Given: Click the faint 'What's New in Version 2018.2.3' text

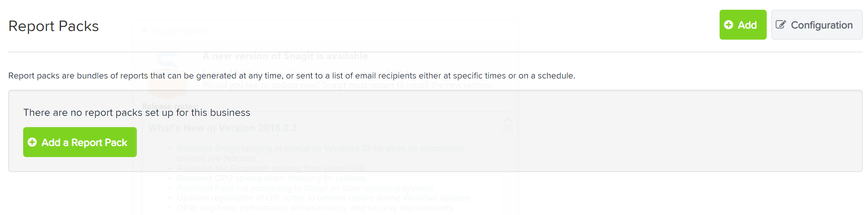Looking at the screenshot, I should pos(222,128).
